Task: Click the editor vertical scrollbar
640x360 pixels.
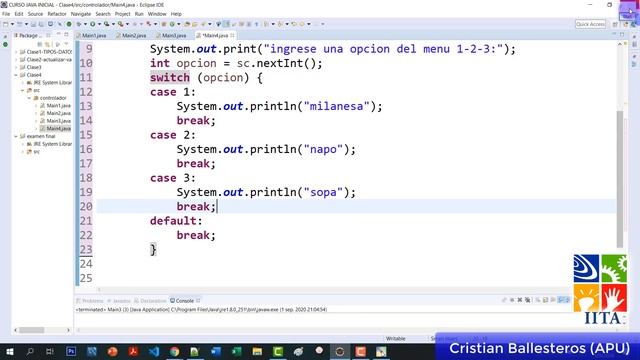Action: [x=620, y=179]
